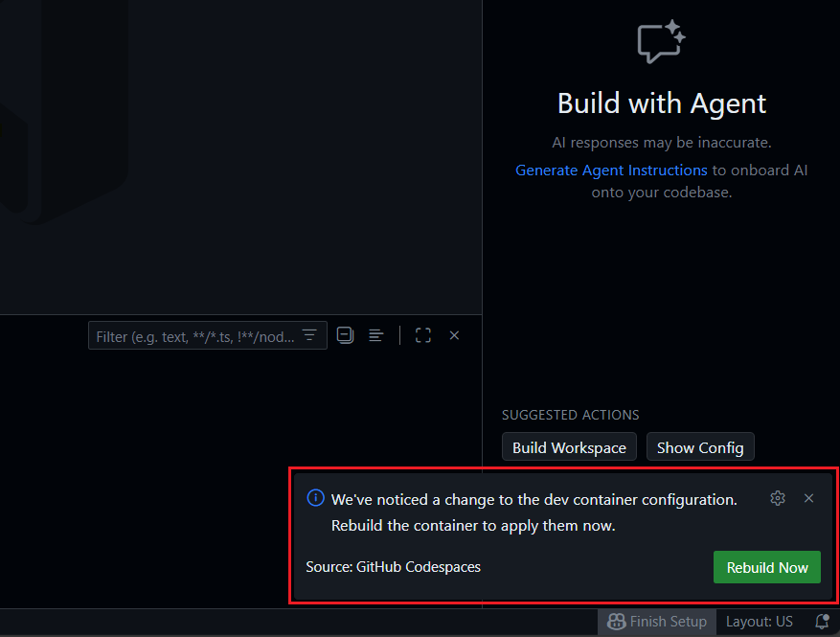Click the Build with Agent chat bubble icon
Image resolution: width=840 pixels, height=637 pixels.
tap(661, 40)
